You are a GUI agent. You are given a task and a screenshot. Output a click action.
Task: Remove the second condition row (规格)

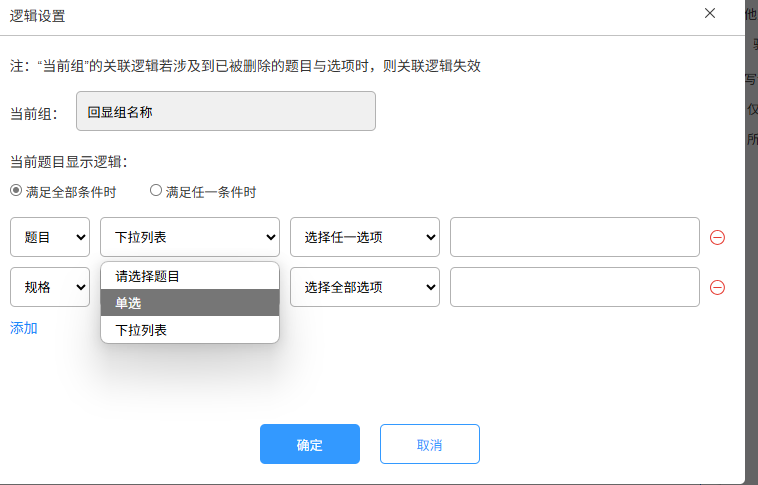tap(717, 287)
